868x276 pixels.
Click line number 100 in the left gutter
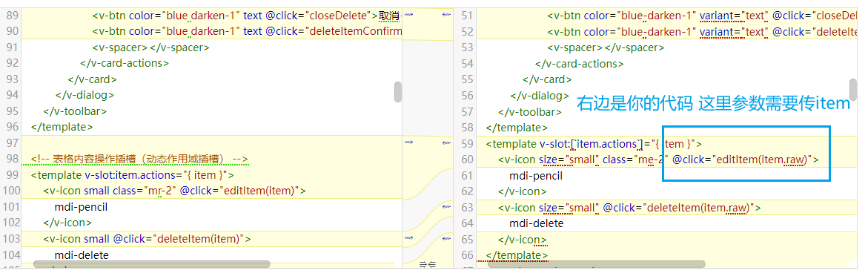point(10,191)
